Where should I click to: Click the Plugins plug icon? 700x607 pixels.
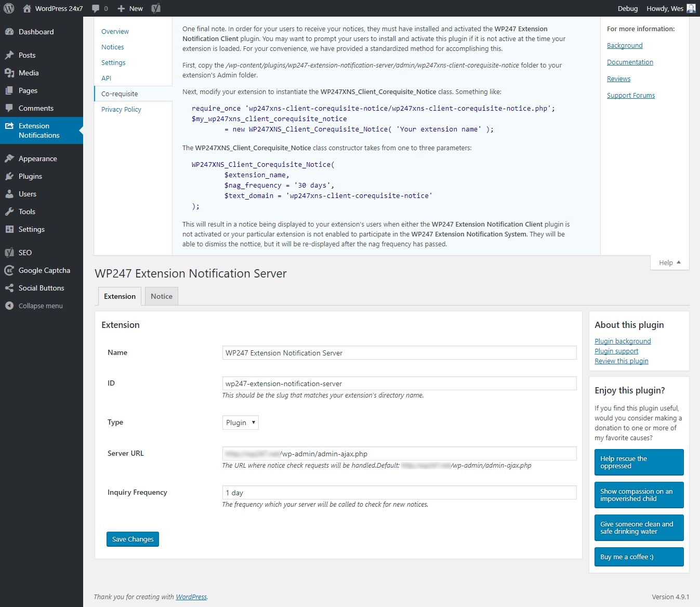(9, 176)
